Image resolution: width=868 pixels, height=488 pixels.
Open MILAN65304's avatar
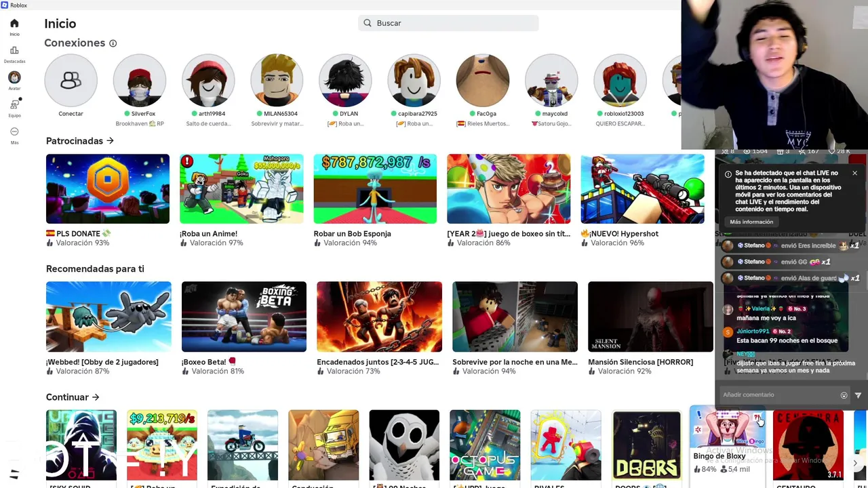(x=277, y=81)
